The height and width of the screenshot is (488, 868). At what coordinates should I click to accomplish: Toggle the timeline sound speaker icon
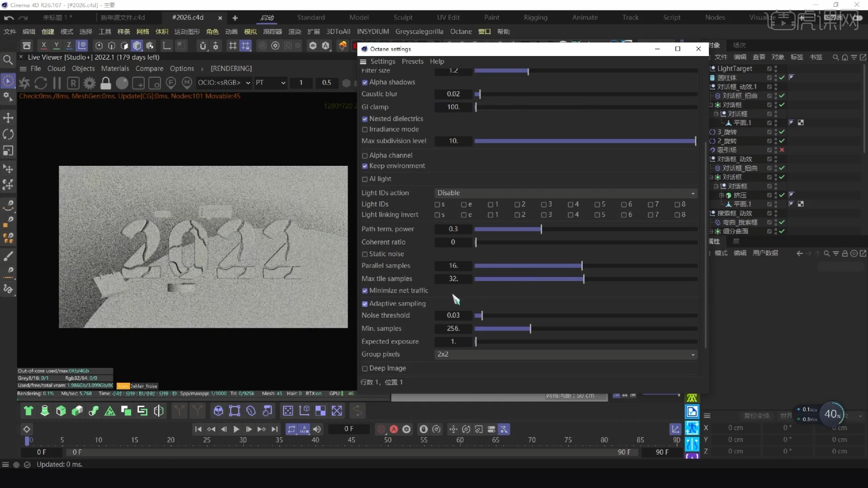[x=317, y=429]
